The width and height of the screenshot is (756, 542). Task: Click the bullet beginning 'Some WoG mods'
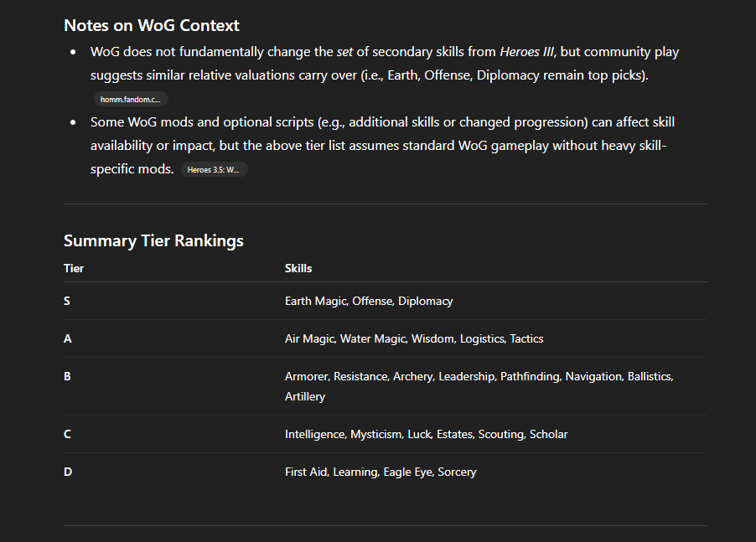point(382,146)
